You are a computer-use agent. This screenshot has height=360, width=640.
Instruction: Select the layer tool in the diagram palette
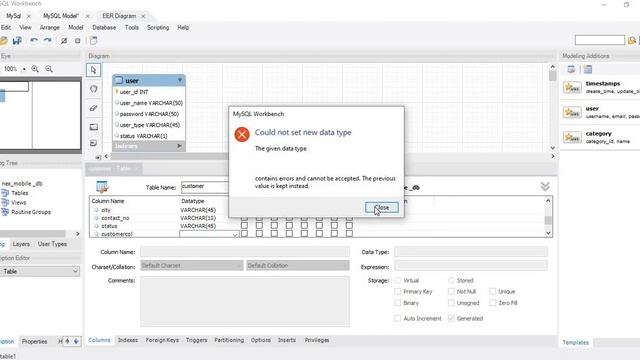pyautogui.click(x=93, y=127)
